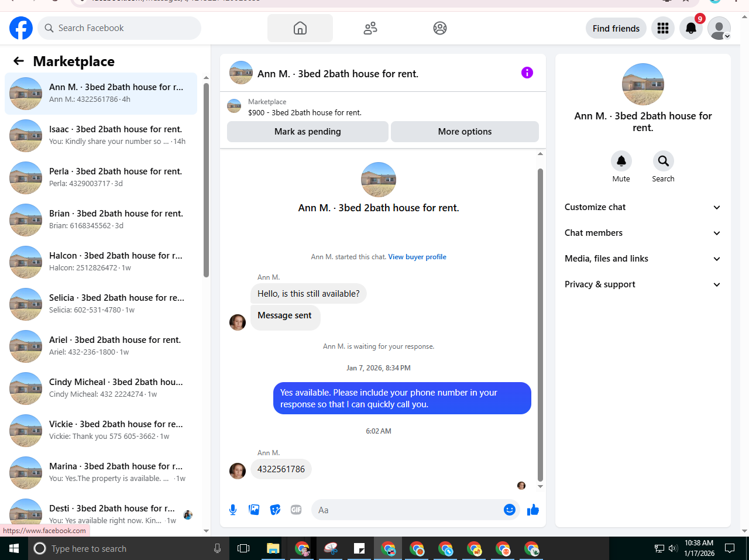Open the nine-dot Menu grid icon
749x560 pixels.
[663, 28]
